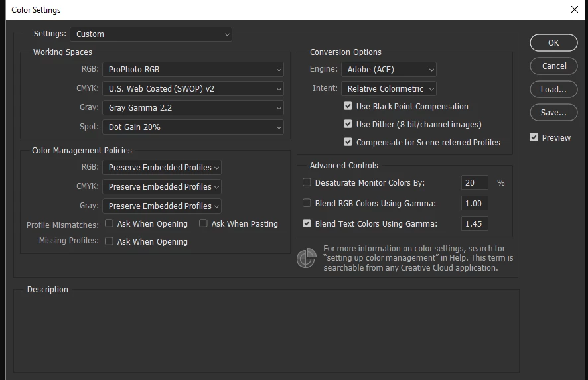Check Ask When Pasting

(203, 223)
